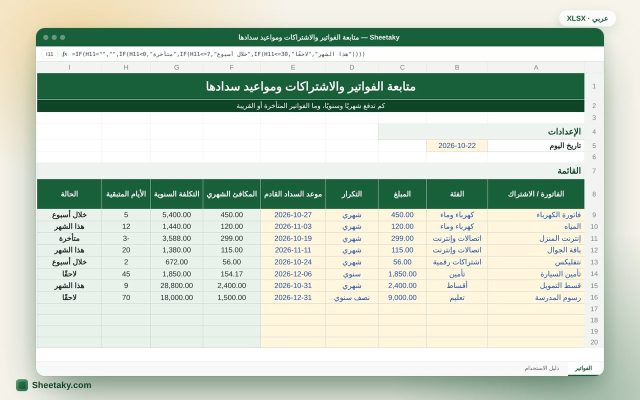Click the الفاتورة / الاشتراك header cell
Image resolution: width=640 pixels, height=400 pixels.
coord(536,194)
